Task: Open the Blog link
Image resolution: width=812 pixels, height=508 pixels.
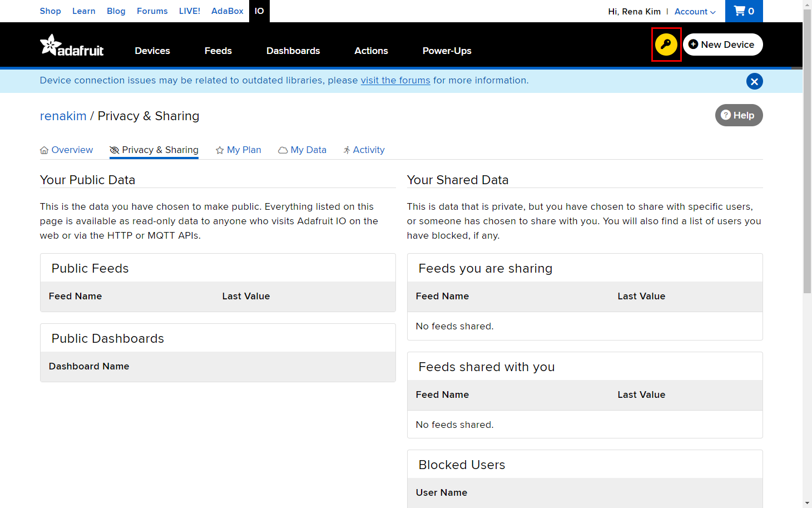Action: click(x=116, y=11)
